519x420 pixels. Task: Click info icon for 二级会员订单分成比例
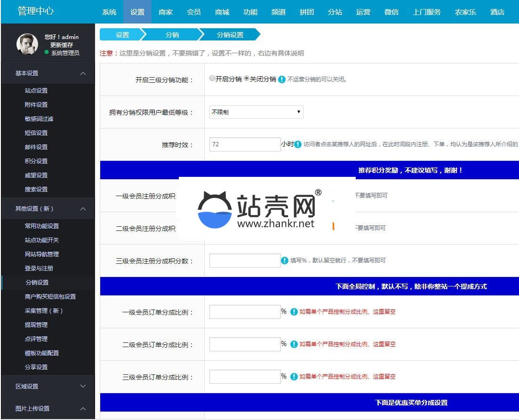coord(294,344)
